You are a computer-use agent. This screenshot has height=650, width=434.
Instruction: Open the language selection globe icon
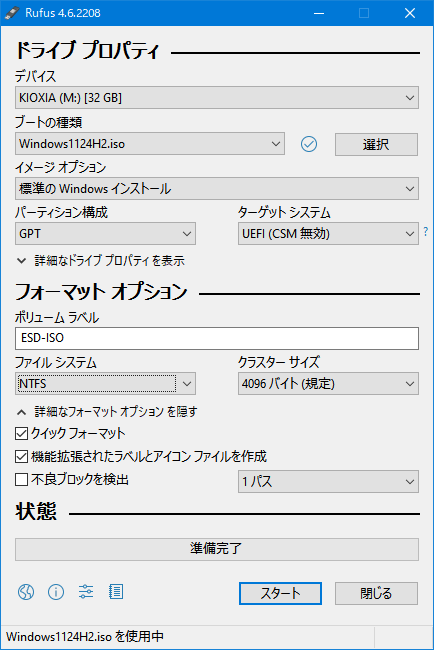[26, 592]
